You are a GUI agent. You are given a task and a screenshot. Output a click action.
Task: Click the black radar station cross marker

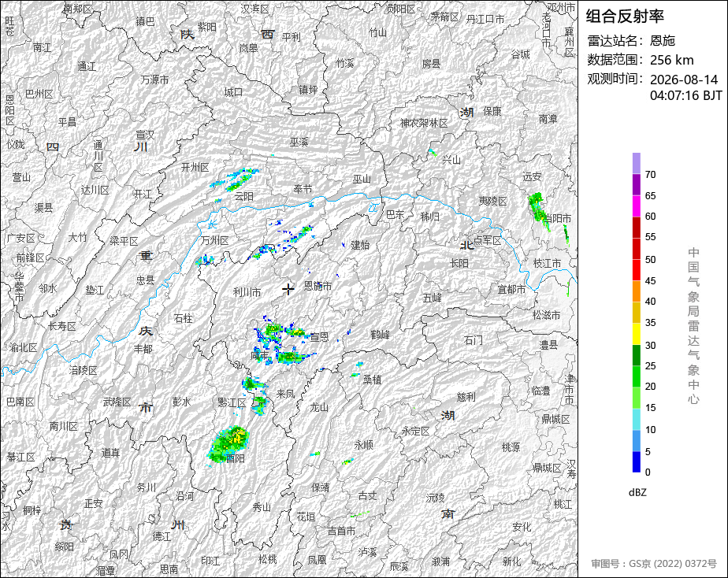click(x=288, y=289)
